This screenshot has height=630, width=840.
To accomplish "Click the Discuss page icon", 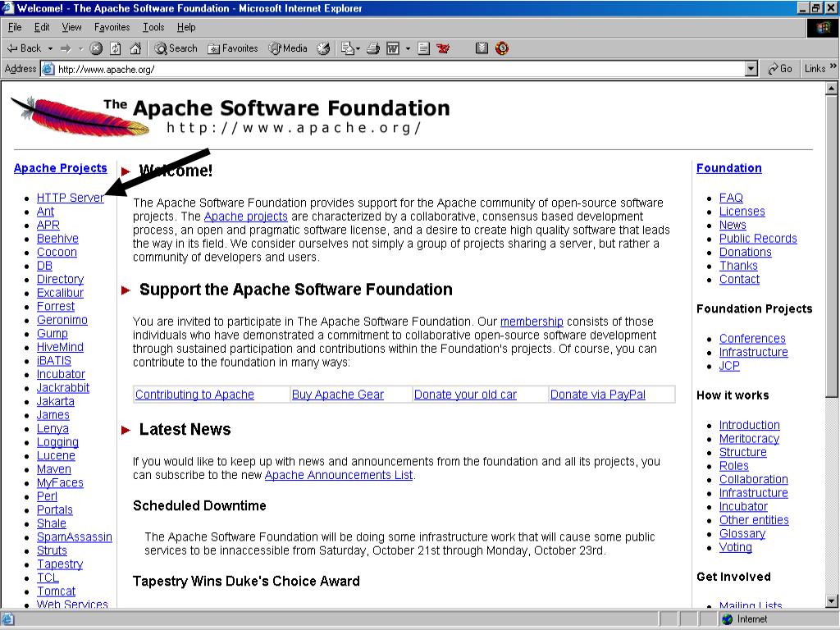I will (424, 48).
